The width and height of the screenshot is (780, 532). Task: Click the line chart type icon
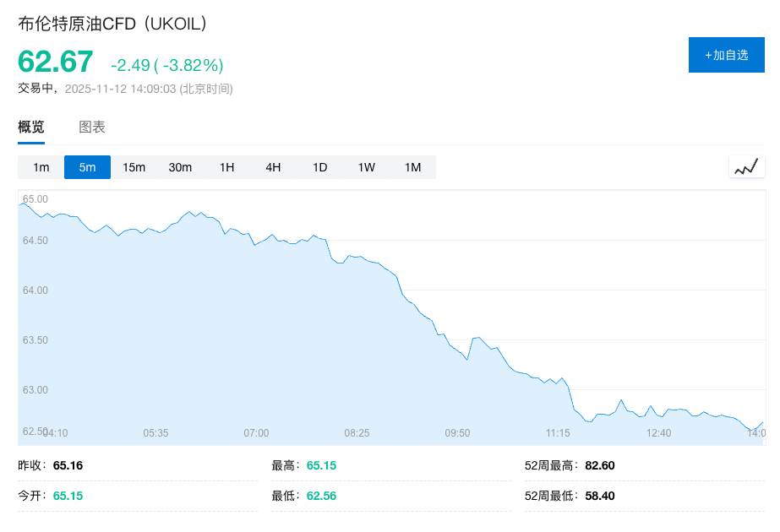[746, 167]
